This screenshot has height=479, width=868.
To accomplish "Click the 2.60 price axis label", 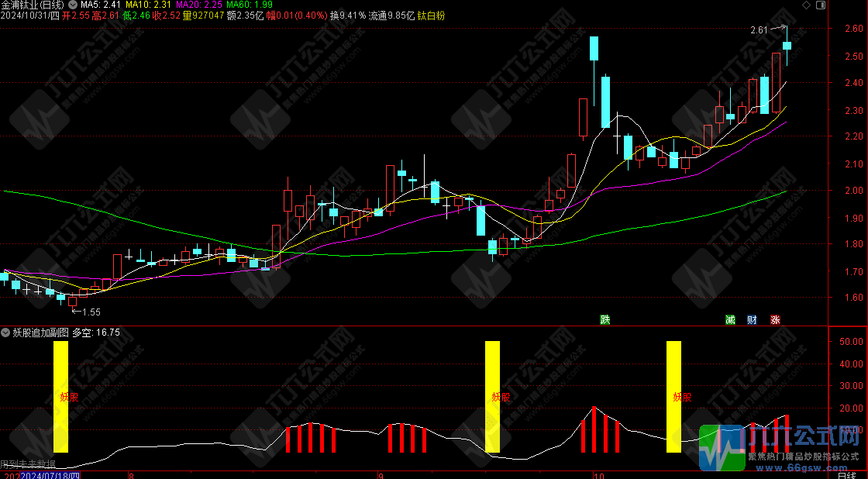I will point(854,29).
